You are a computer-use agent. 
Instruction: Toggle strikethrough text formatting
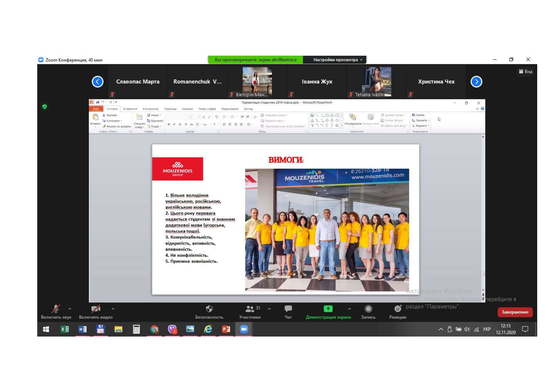click(191, 124)
